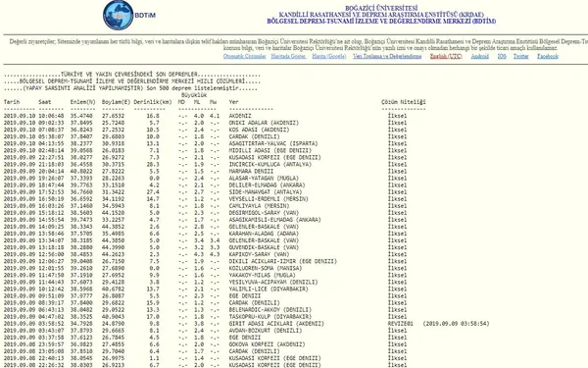Image resolution: width=588 pixels, height=368 pixels.
Task: Click the BDTIM text beside the logo
Action: [x=145, y=16]
